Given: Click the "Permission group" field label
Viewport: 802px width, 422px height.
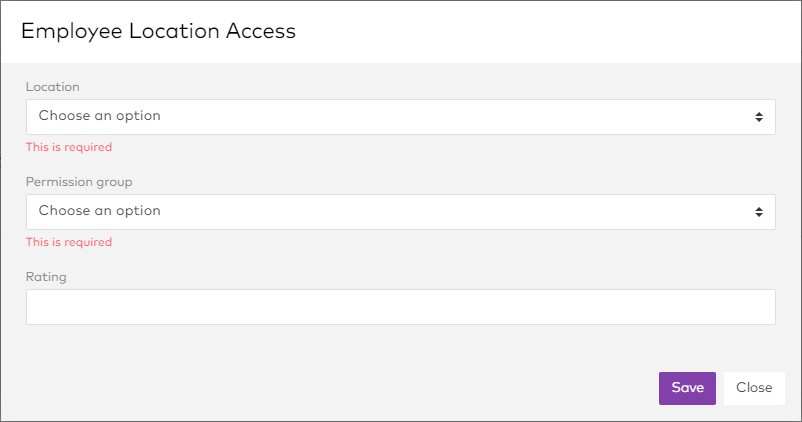Looking at the screenshot, I should coord(79,182).
